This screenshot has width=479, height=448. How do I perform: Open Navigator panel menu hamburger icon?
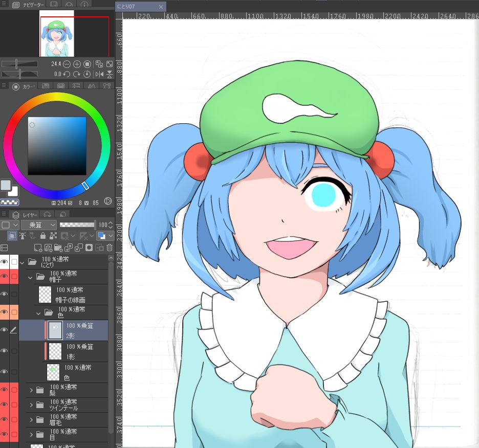[4, 4]
